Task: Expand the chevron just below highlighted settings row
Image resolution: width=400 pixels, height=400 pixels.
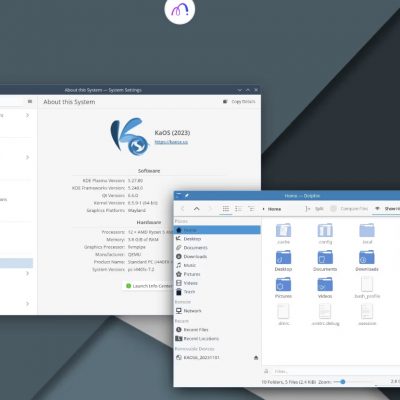Action: tap(27, 273)
